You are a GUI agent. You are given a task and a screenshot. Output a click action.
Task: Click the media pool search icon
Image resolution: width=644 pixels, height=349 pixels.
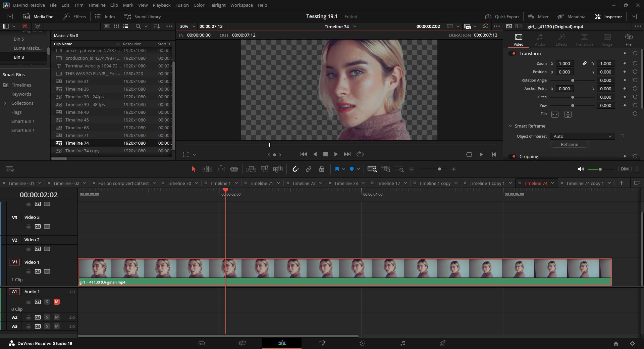pyautogui.click(x=138, y=26)
